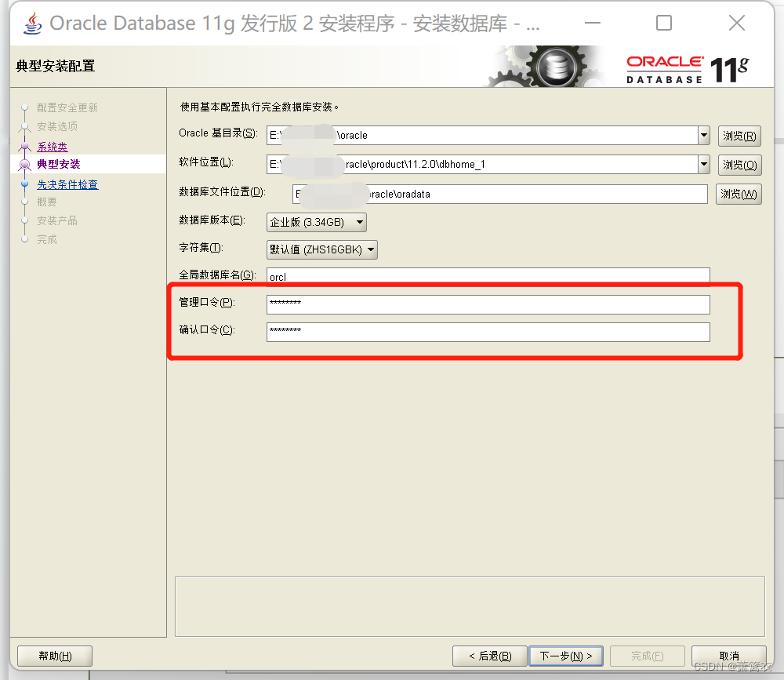Select 完成 step in sidebar
The image size is (784, 680).
[x=47, y=240]
